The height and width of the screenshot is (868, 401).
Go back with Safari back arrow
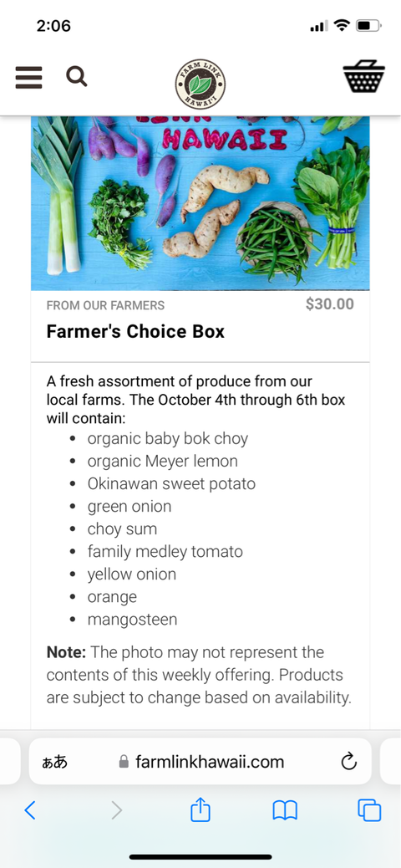(x=30, y=810)
